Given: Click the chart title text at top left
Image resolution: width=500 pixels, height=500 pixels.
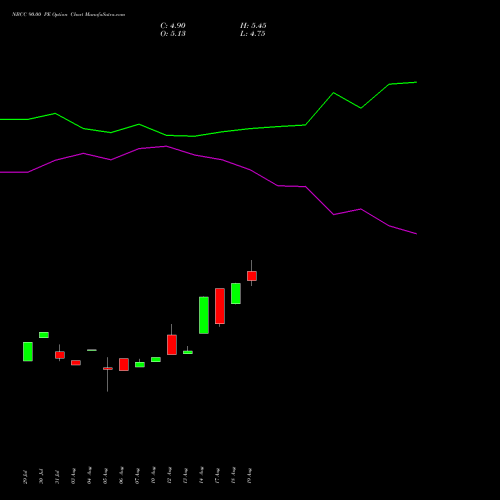Looking at the screenshot, I should click(69, 15).
